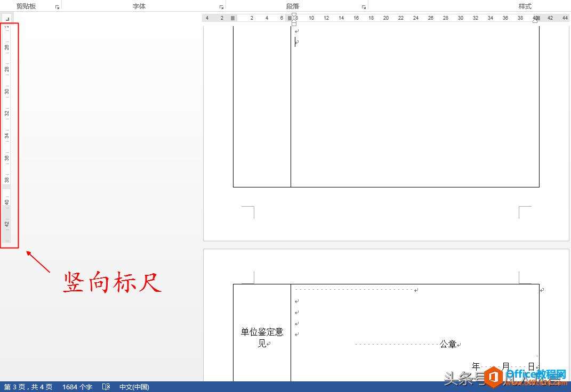Click the tab stop selector at ruler corner
Viewport: 571px width, 392px height.
tap(7, 19)
